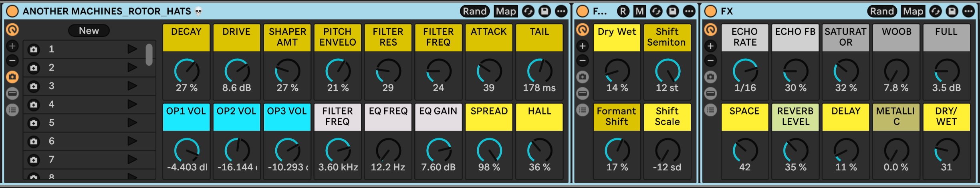
Task: Select the SHAPER AMT macro label
Action: (287, 37)
